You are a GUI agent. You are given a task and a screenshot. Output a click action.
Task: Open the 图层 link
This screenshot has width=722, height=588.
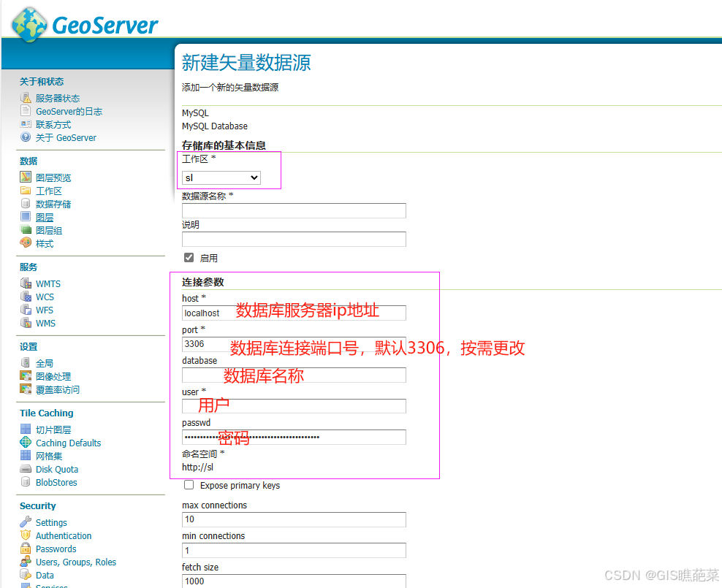(45, 217)
